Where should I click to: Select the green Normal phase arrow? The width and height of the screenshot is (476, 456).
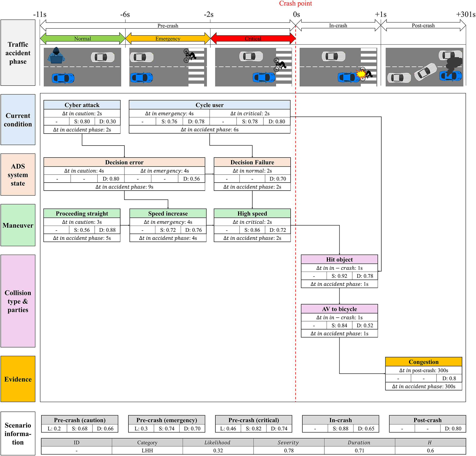tap(82, 39)
